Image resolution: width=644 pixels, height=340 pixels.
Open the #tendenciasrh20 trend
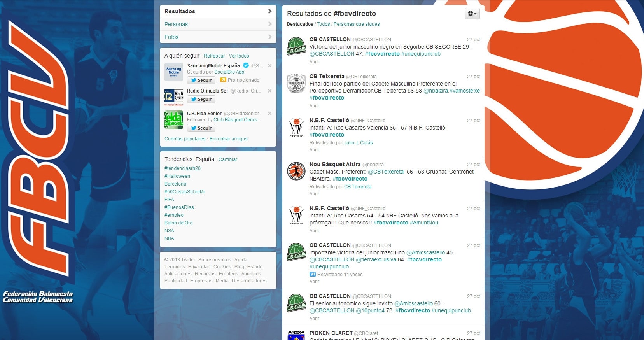pos(182,168)
